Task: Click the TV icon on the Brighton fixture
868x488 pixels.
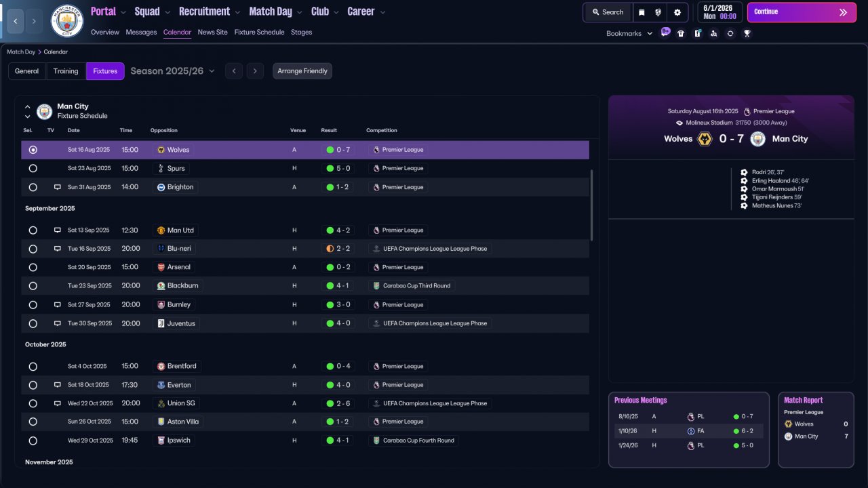Action: pos(58,187)
